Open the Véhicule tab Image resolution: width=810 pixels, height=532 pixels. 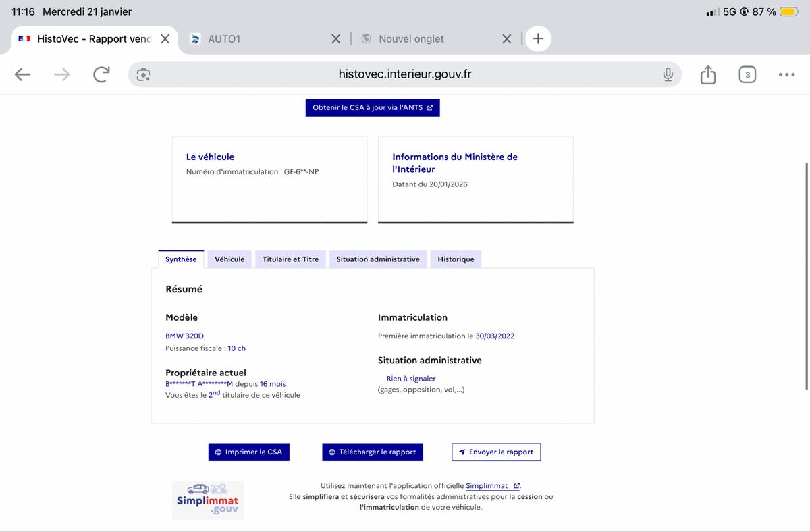(x=230, y=259)
